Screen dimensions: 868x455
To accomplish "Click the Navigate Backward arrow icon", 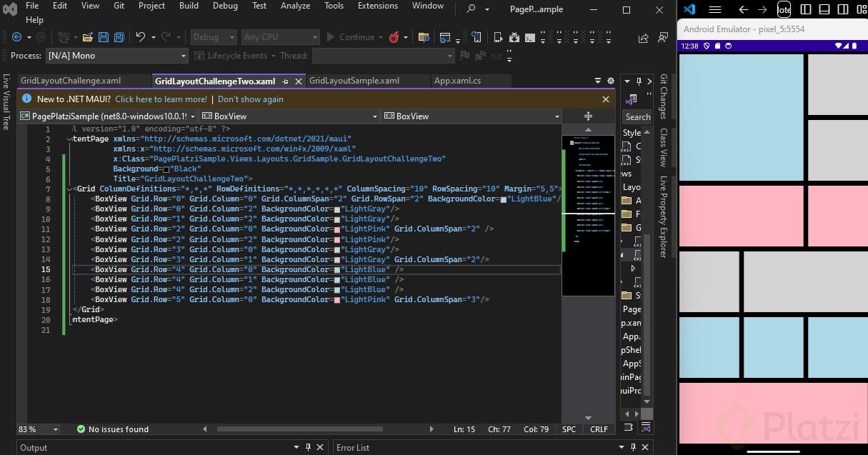I will pos(16,37).
